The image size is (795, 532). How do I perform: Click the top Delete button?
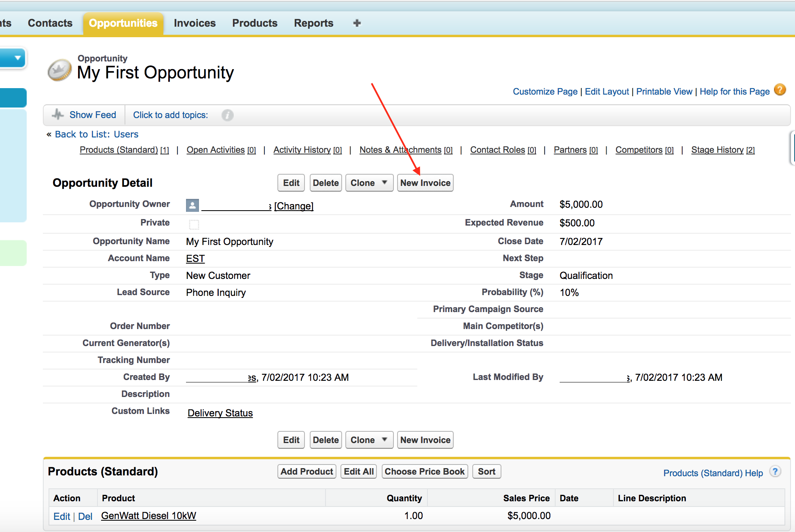[326, 183]
